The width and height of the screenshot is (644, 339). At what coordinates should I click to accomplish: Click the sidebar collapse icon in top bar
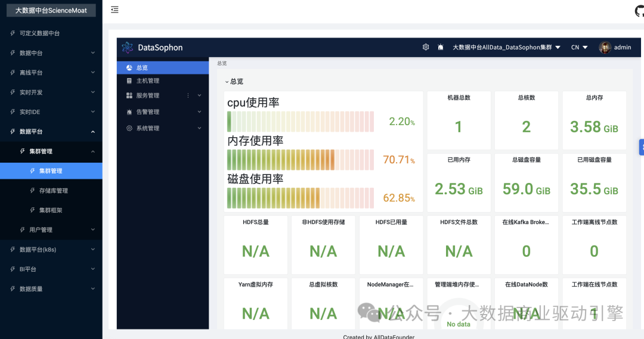point(114,10)
